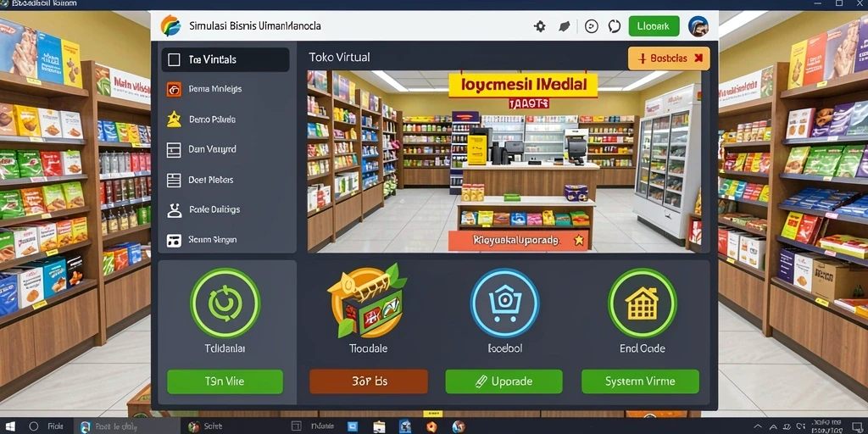
Task: Click the yellow star icon in sidebar
Action: 174,119
